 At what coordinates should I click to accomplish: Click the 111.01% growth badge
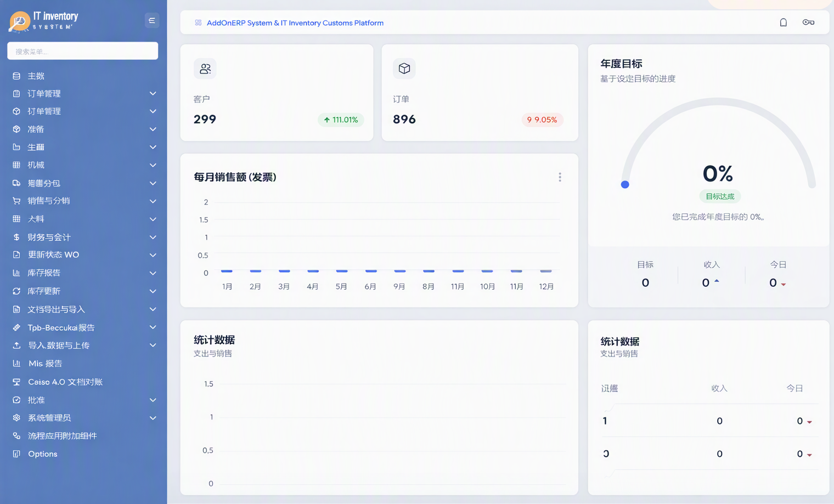341,120
